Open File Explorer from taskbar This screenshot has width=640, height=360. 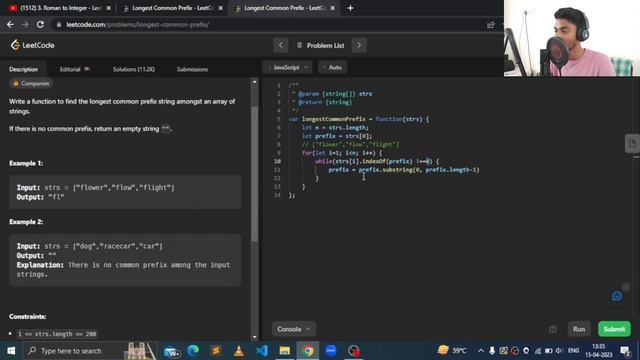click(284, 351)
